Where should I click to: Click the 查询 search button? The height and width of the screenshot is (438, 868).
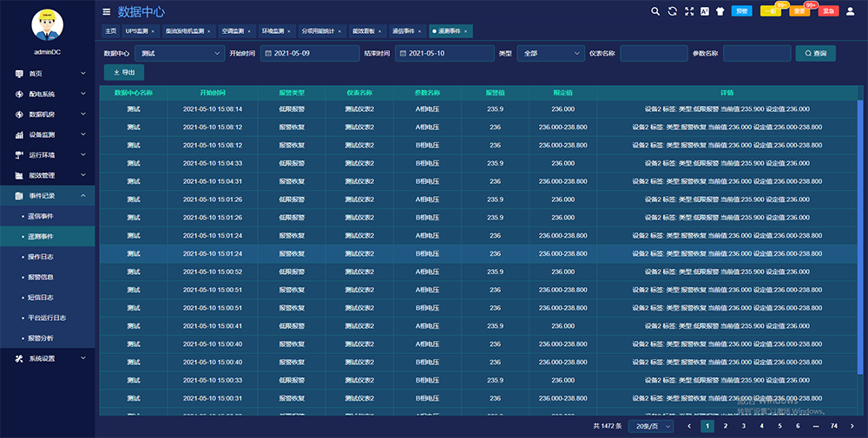coord(816,53)
